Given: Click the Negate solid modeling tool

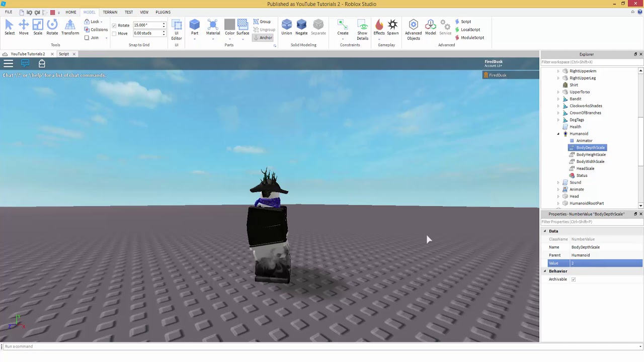Looking at the screenshot, I should click(x=301, y=28).
